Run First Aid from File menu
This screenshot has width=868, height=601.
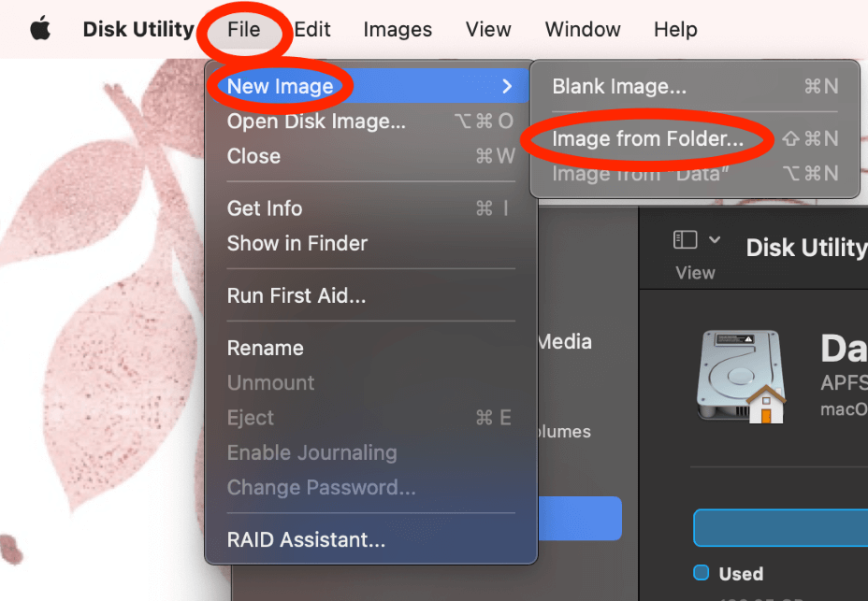(297, 296)
